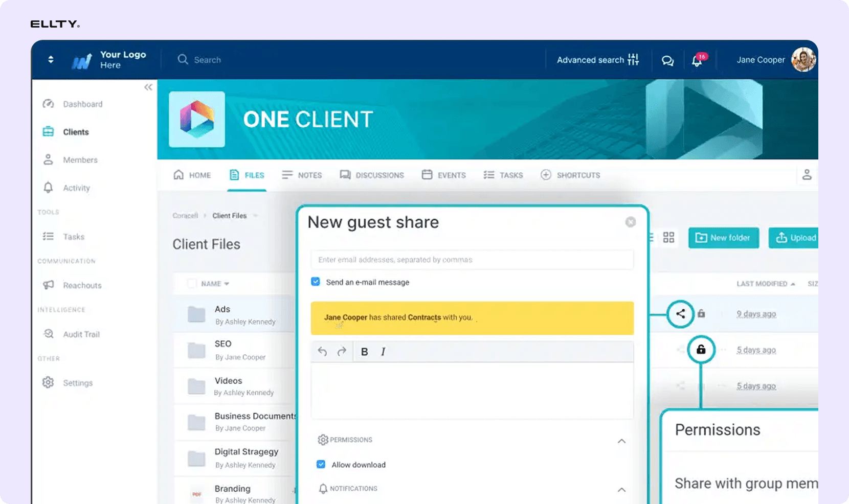This screenshot has height=504, width=849.
Task: Switch to the NOTES tab
Action: (302, 175)
